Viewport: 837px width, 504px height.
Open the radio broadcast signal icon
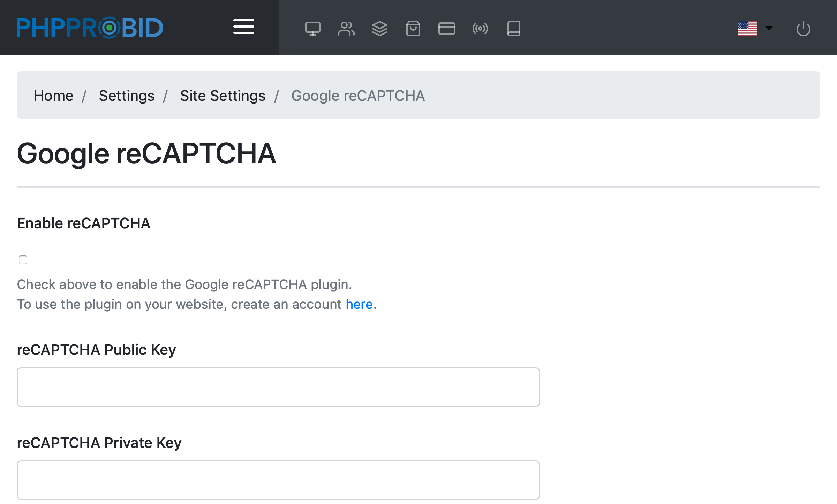[x=480, y=28]
